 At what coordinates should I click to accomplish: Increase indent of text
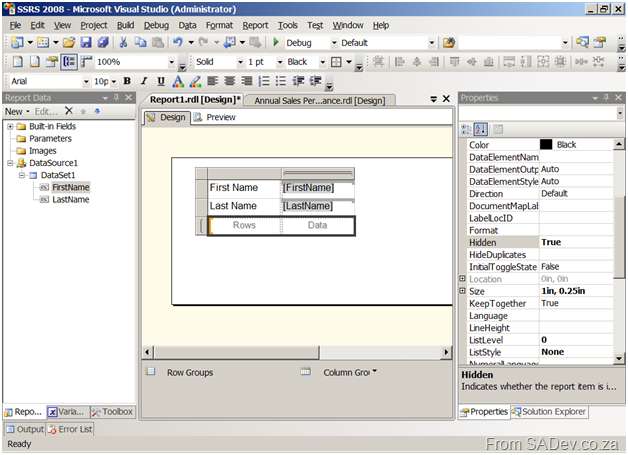[316, 81]
